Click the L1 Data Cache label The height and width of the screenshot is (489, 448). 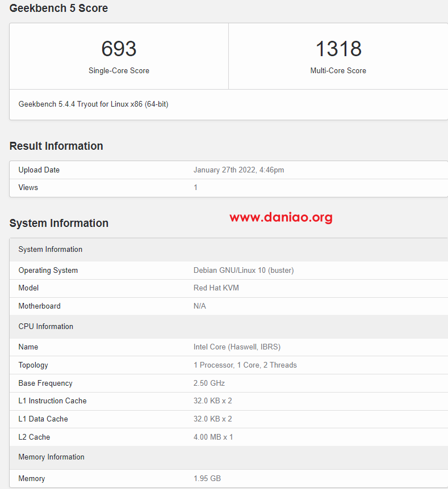click(x=43, y=419)
